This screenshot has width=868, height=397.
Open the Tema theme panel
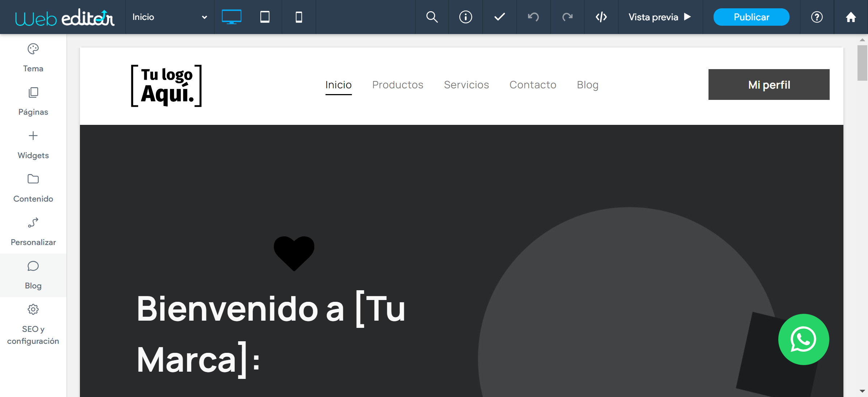point(33,58)
